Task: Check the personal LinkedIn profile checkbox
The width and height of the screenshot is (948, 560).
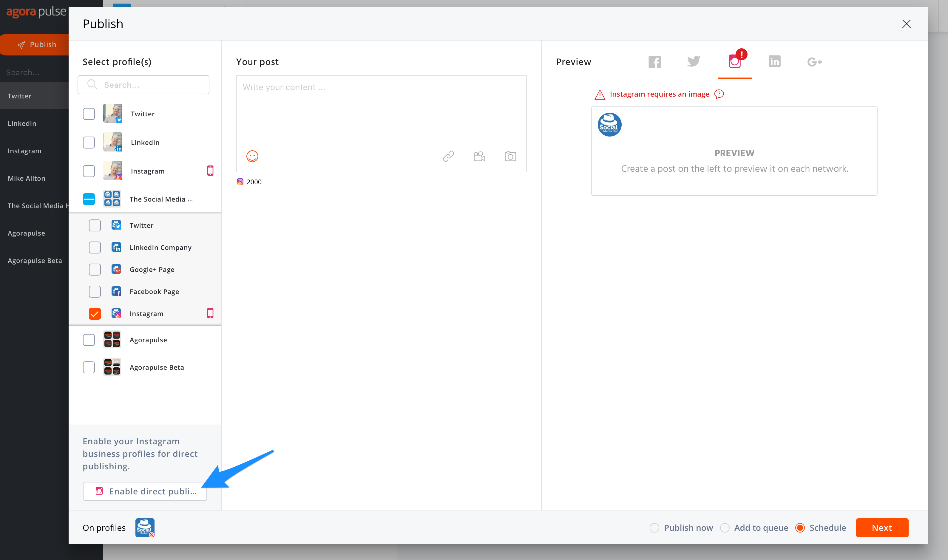Action: pyautogui.click(x=89, y=142)
